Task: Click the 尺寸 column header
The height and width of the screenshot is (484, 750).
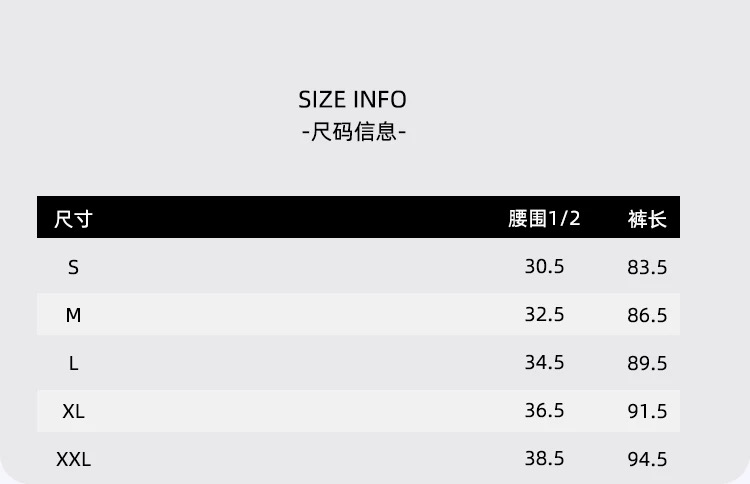Action: [x=73, y=219]
